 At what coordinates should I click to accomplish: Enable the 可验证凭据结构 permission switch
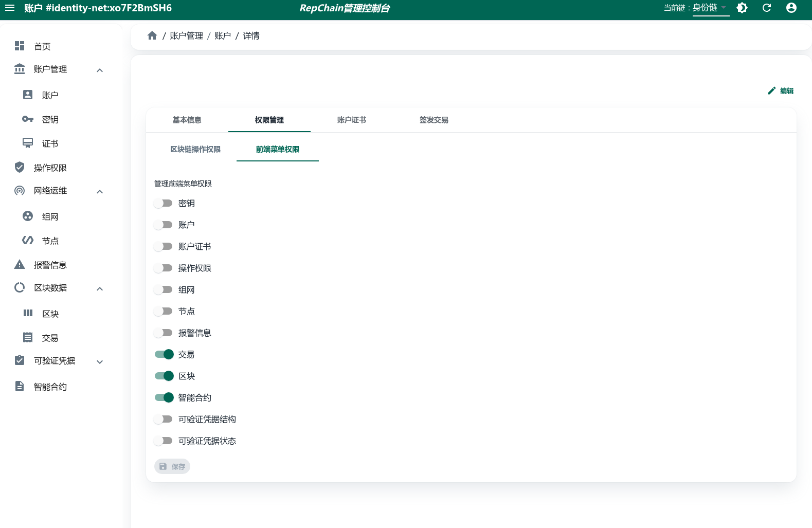(x=164, y=419)
